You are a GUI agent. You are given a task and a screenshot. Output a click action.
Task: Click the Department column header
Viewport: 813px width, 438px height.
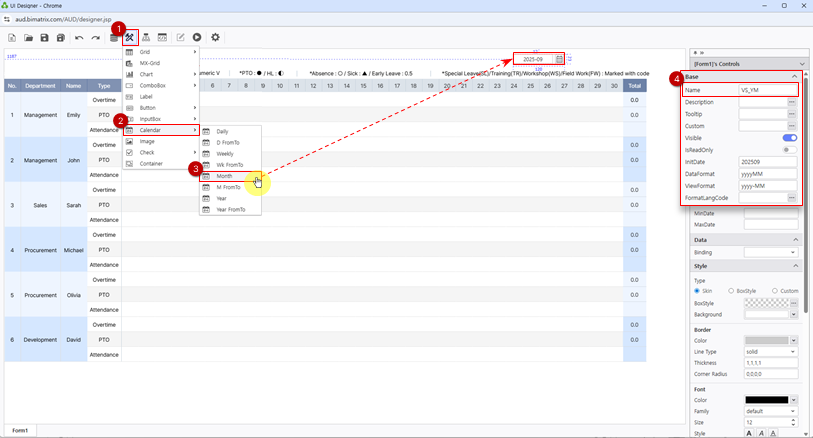(x=40, y=86)
